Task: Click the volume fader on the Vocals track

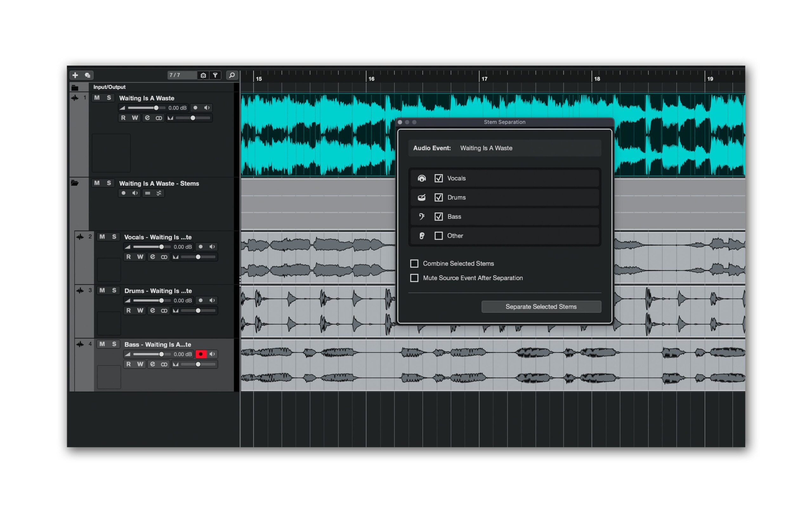Action: click(161, 247)
